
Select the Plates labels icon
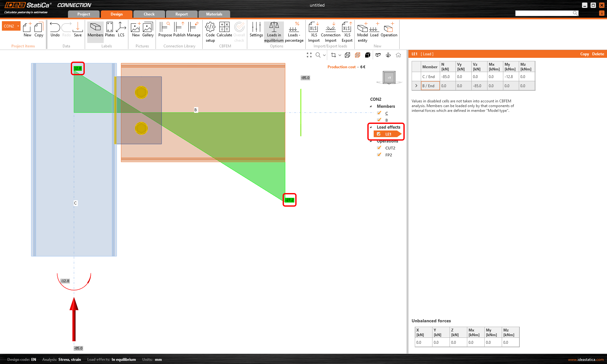coord(110,30)
